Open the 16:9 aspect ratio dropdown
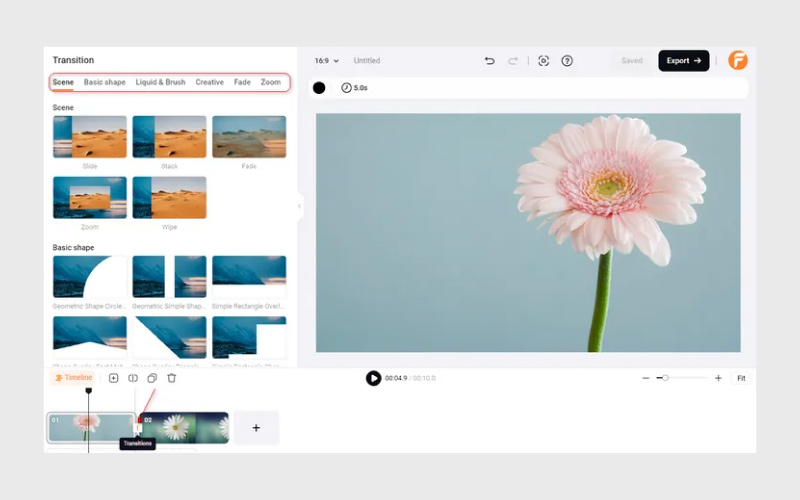 (x=327, y=61)
